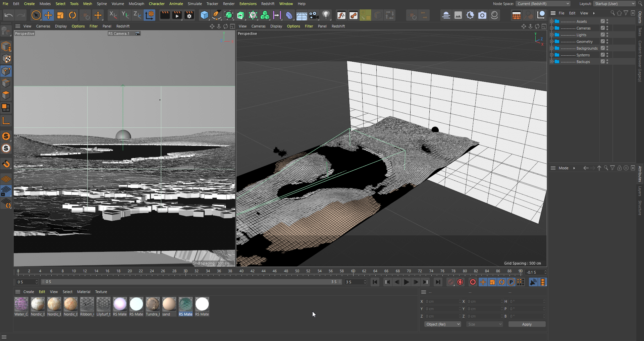Toggle sound playback speaker icon in timeline
Image resolution: width=644 pixels, height=341 pixels.
[533, 282]
